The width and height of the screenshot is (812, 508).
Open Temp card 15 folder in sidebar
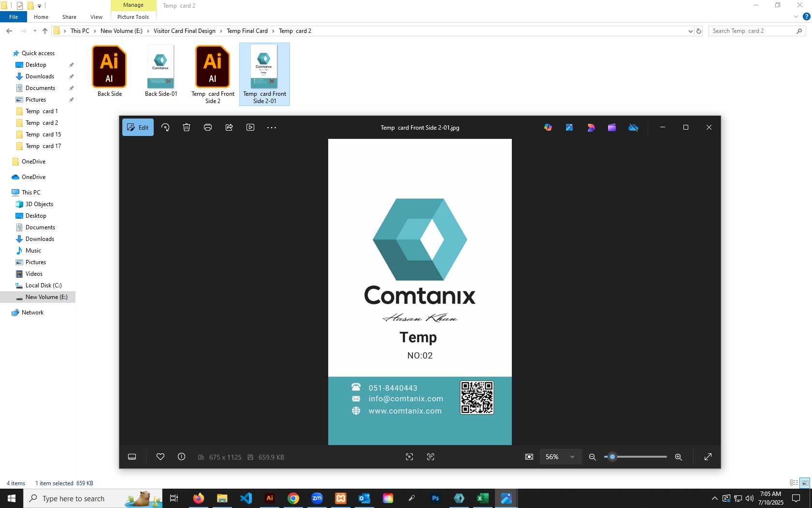coord(43,134)
